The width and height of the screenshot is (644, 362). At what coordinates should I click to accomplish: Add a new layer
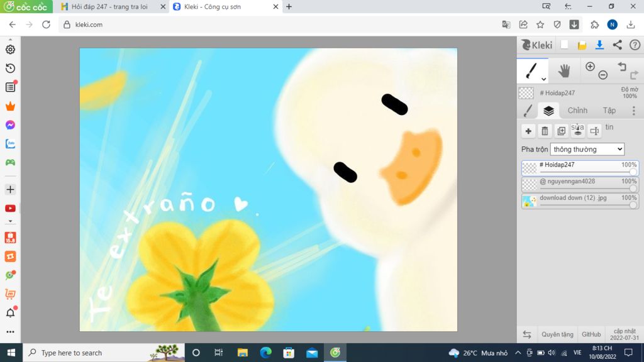tap(528, 131)
